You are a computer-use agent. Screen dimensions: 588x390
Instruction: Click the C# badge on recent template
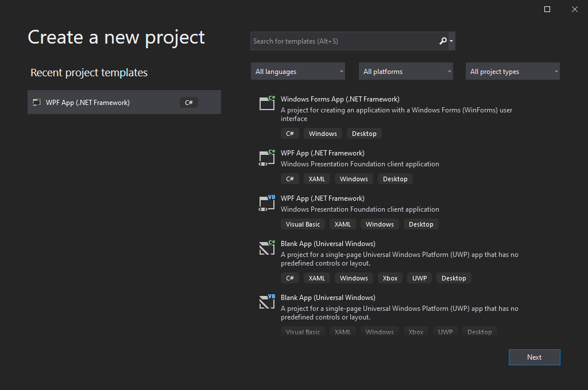coord(188,102)
